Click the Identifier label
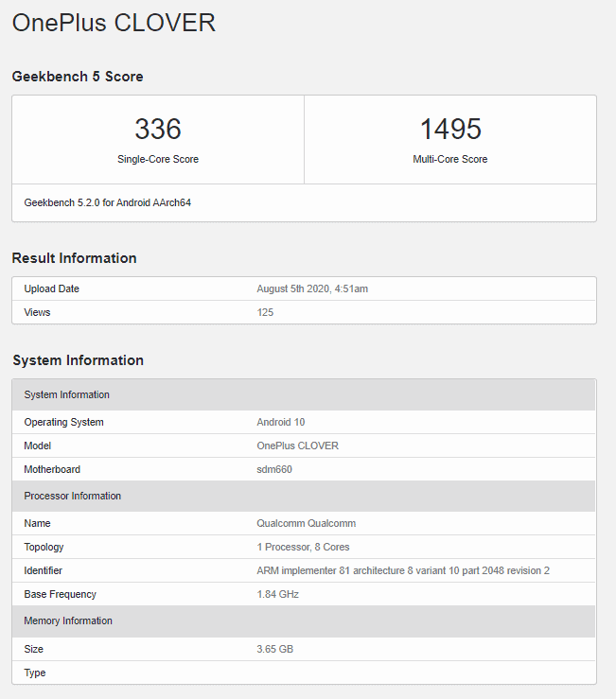This screenshot has height=699, width=616. point(43,570)
